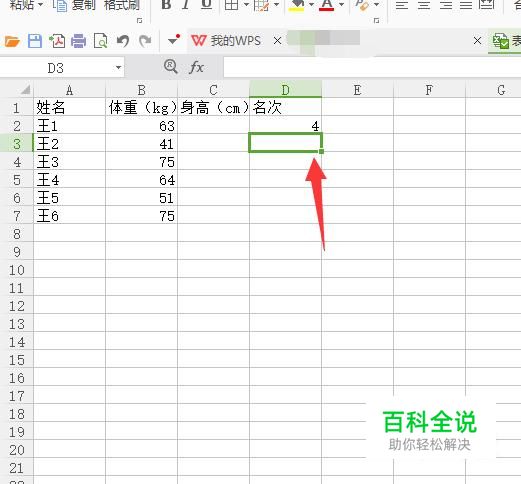Select the cell containing 王3

tap(69, 162)
